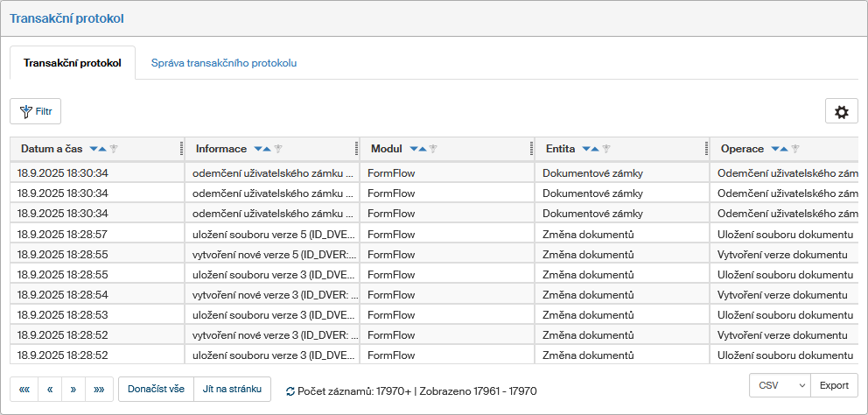The height and width of the screenshot is (415, 868).
Task: Go to the next page
Action: 73,389
